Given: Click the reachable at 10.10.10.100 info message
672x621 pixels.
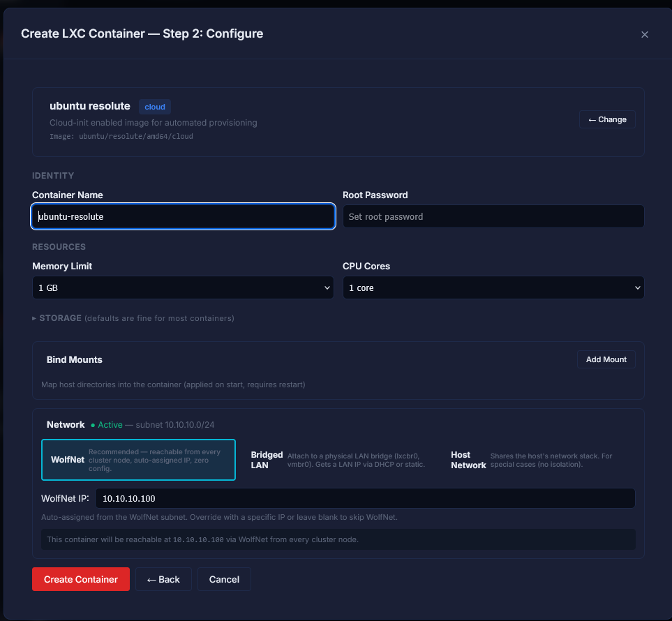Looking at the screenshot, I should [x=338, y=539].
